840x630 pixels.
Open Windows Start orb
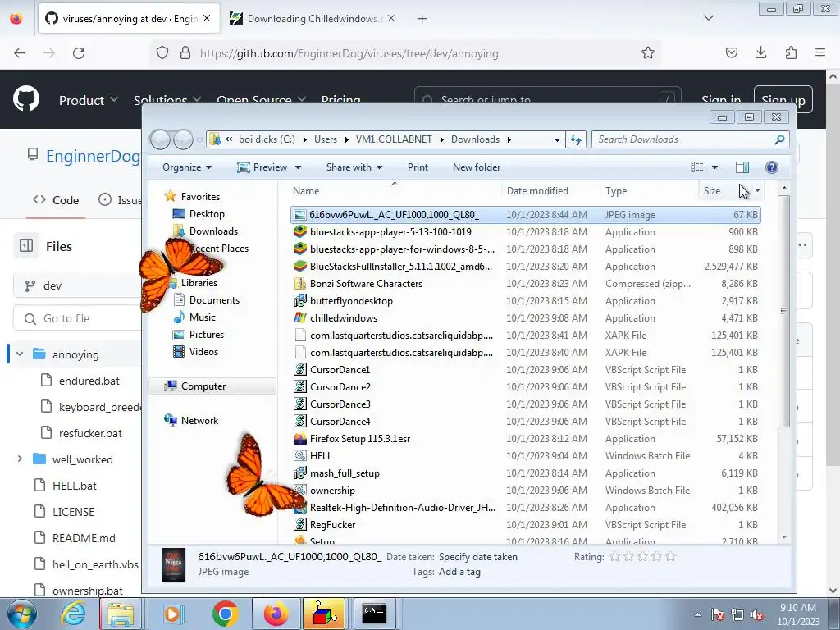(22, 614)
